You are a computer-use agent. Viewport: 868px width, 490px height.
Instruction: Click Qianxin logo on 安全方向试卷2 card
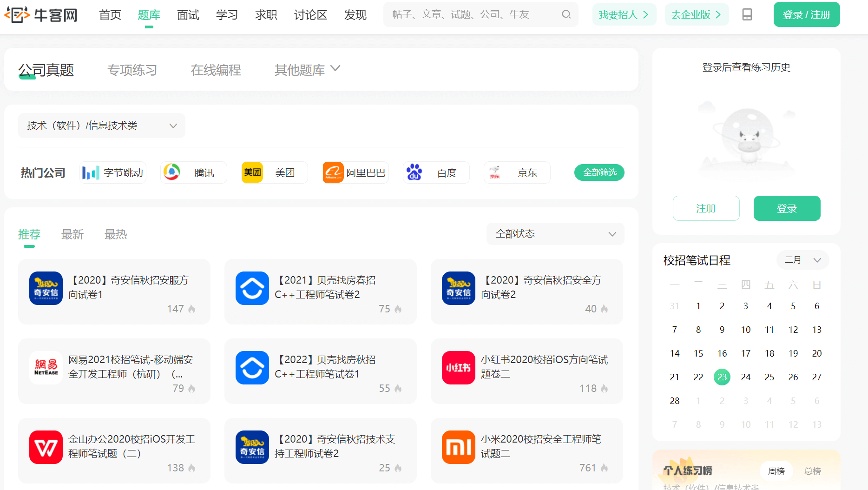pyautogui.click(x=459, y=288)
